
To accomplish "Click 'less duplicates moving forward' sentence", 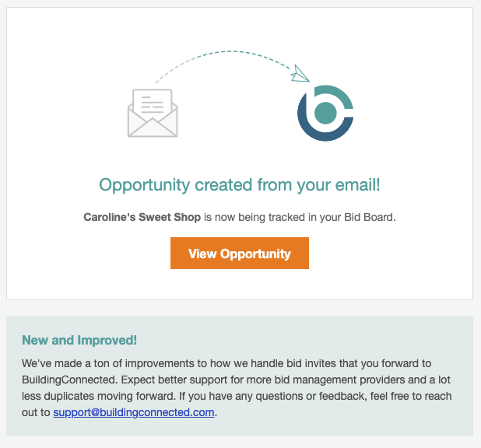I will point(98,396).
